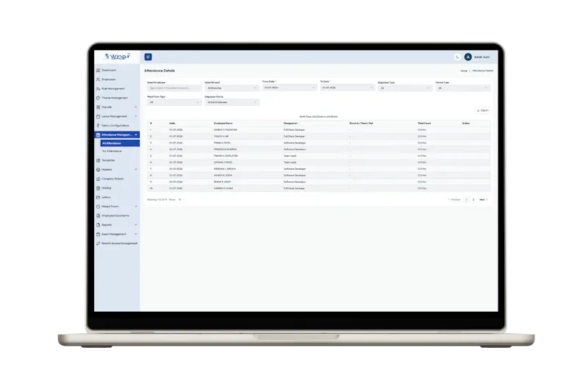Screen dimensions: 588x392
Task: Click Theme Management sidebar icon
Action: (x=98, y=98)
